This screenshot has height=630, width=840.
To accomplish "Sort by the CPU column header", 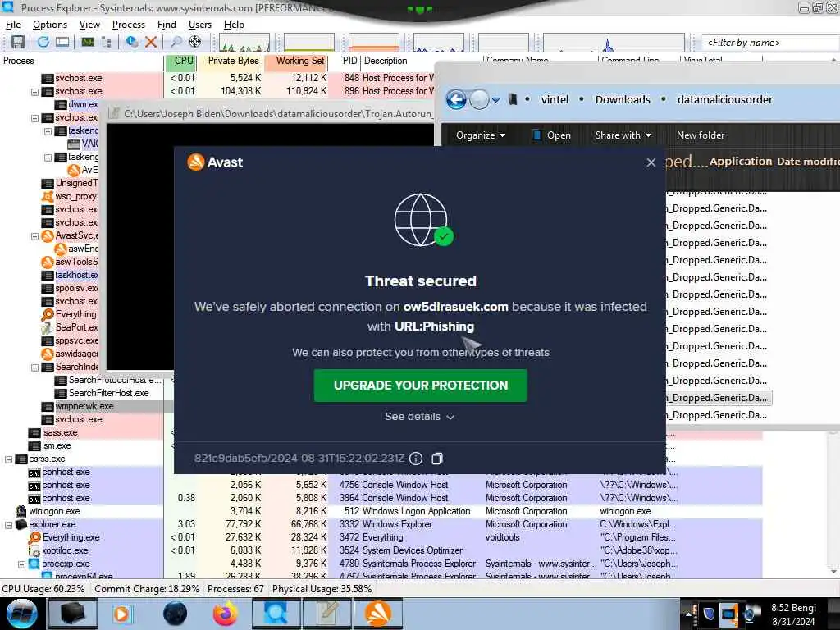I will [180, 61].
